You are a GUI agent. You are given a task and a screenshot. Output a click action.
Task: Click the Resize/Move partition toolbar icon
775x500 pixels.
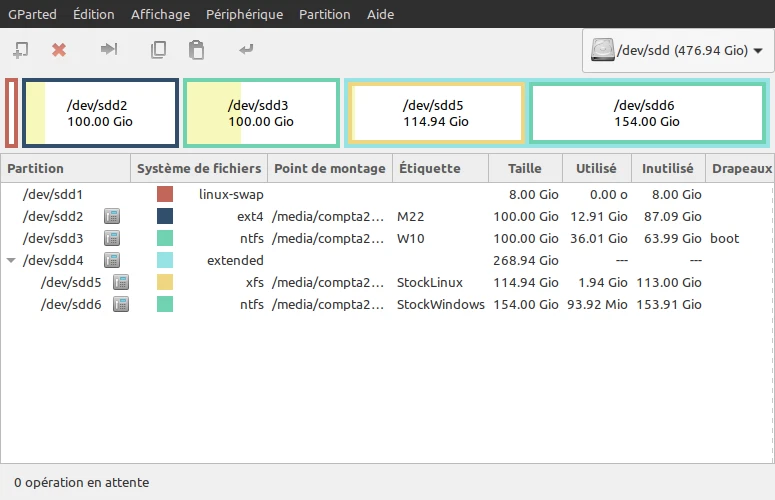pyautogui.click(x=109, y=49)
